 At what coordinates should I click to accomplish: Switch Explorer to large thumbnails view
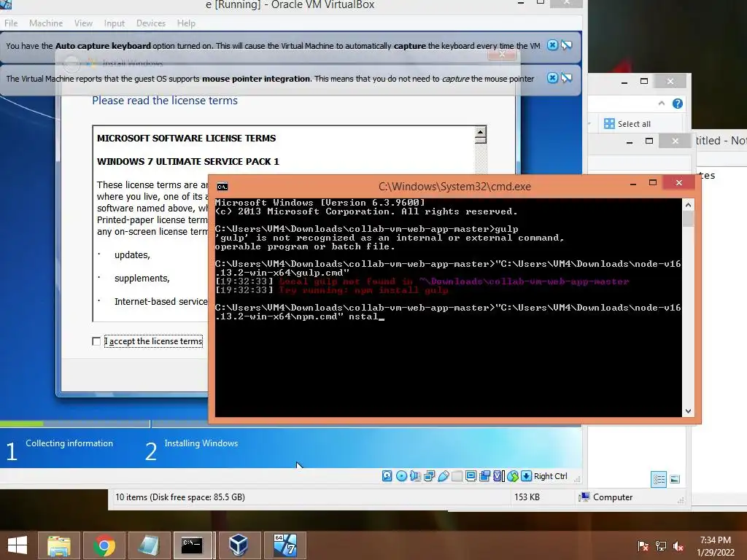pos(675,479)
